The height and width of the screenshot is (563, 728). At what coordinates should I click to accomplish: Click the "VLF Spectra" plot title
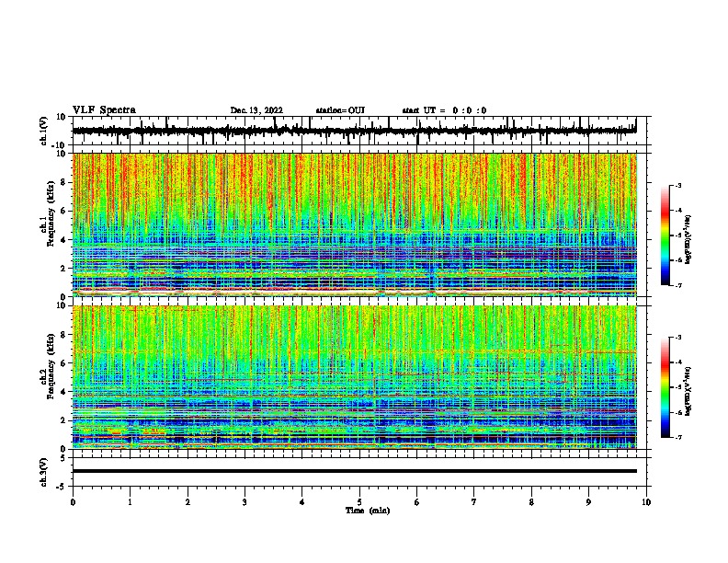[x=104, y=110]
